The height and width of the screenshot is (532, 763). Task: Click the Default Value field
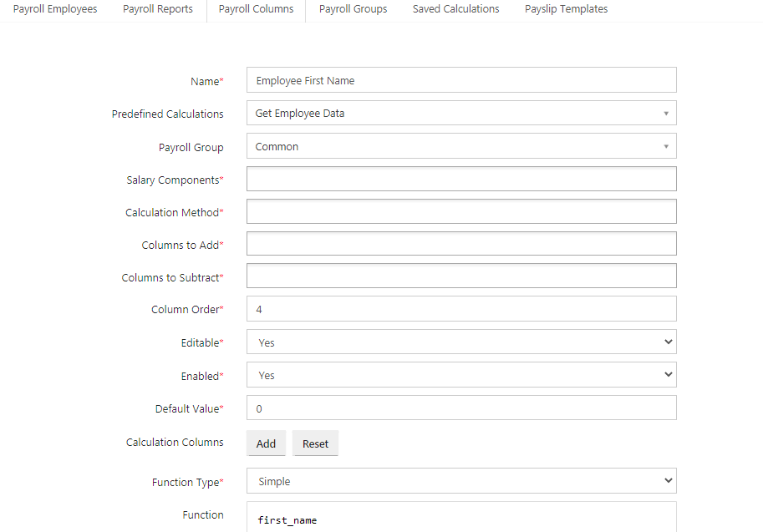point(461,408)
